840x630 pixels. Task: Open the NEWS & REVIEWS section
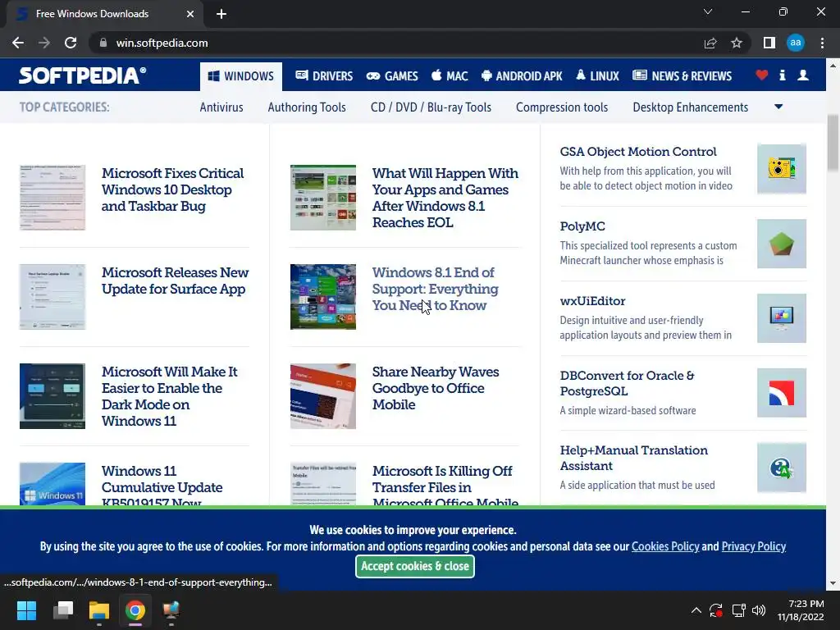coord(682,76)
